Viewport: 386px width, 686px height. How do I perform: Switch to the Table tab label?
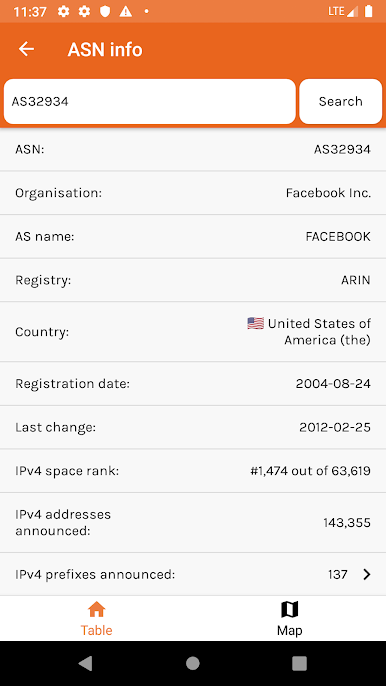[x=96, y=630]
